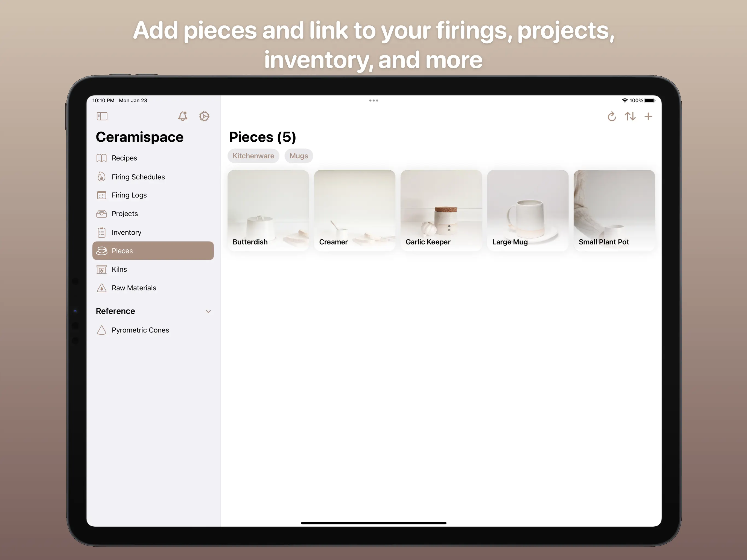Open the Garlic Keeper piece thumbnail
The width and height of the screenshot is (747, 560).
441,210
